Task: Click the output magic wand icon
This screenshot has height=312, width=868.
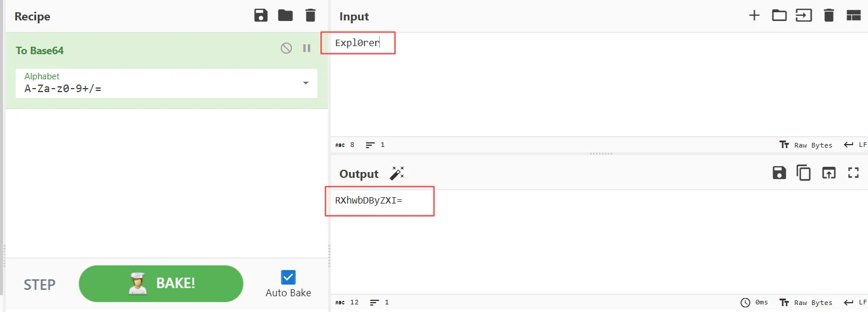Action: coord(397,173)
